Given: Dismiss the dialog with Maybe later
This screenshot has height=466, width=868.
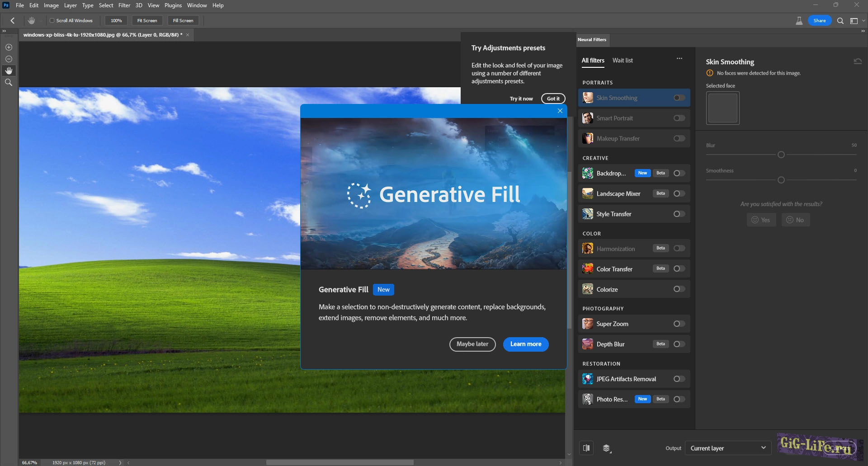Looking at the screenshot, I should [x=472, y=344].
